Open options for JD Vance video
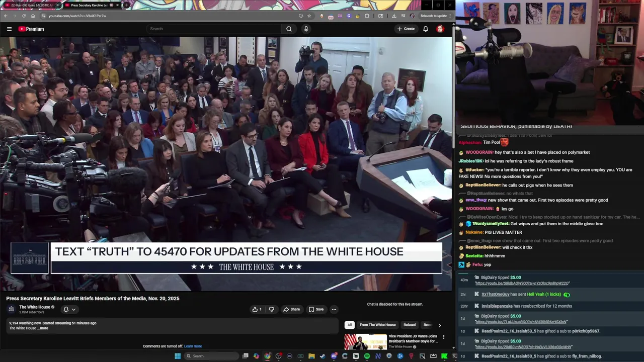Screen dimensions: 644x362 443,337
